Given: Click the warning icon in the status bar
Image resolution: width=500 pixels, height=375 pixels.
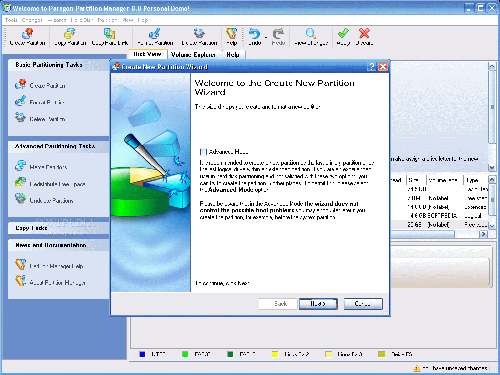Looking at the screenshot, I should [417, 368].
